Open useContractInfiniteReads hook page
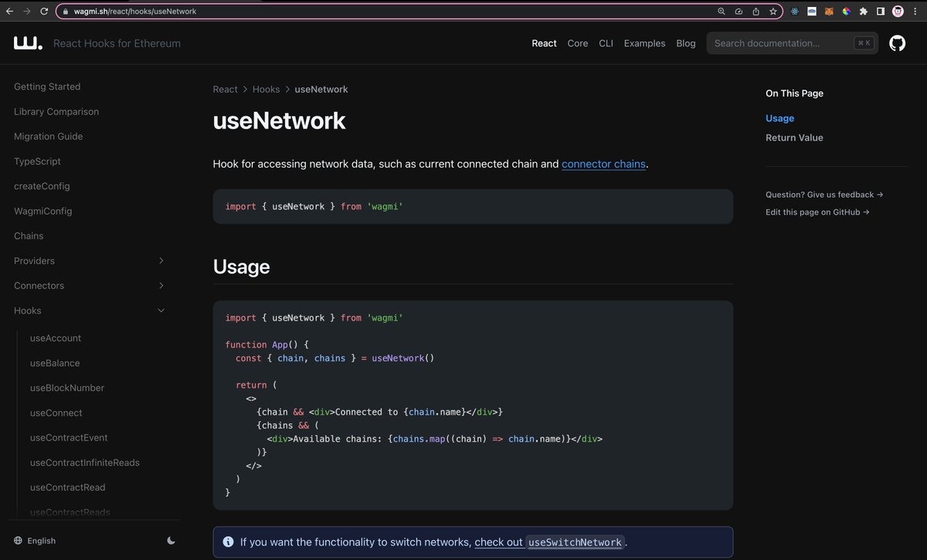 click(85, 463)
